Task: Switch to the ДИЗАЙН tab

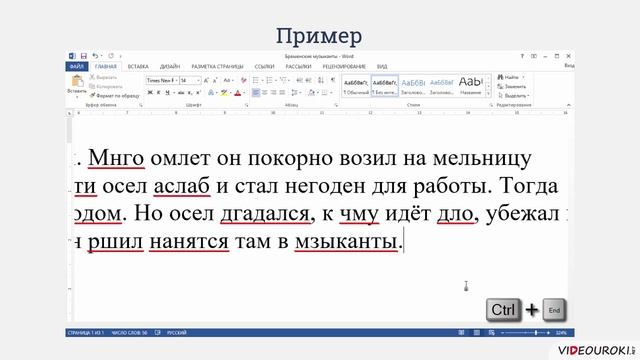Action: [170, 67]
